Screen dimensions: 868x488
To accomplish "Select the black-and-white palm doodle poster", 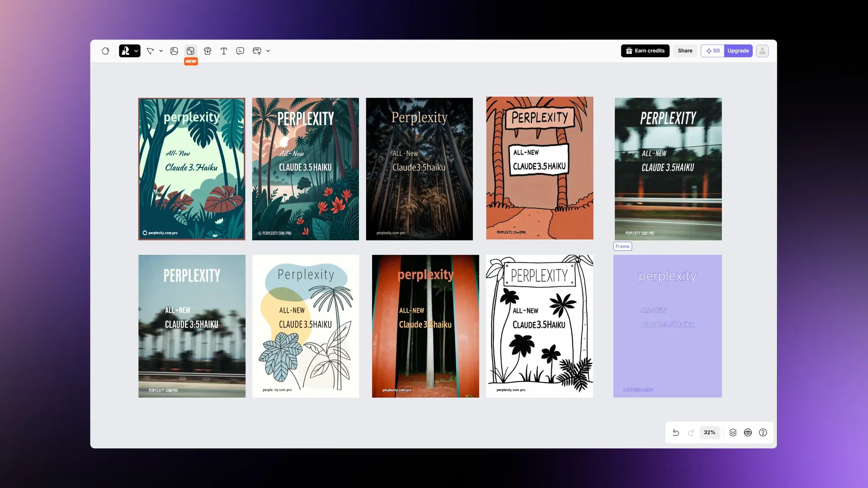I will pyautogui.click(x=539, y=326).
